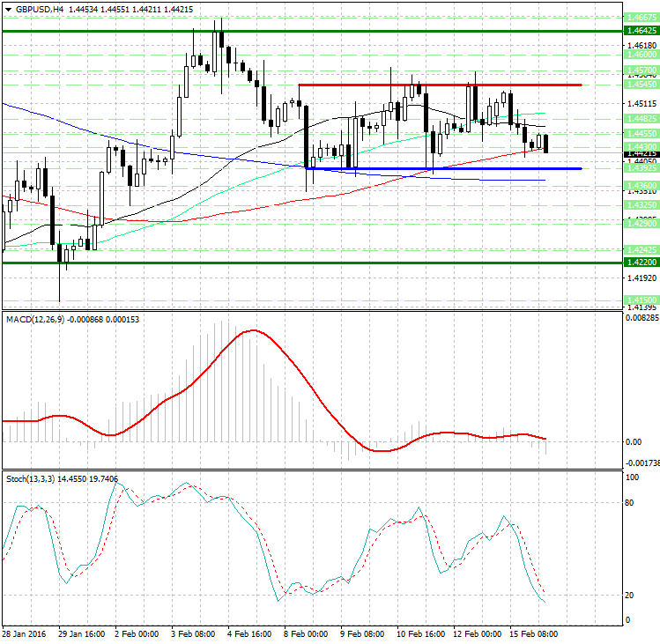Click the Stoch(13,3,3) indicator label
Viewport: 660px width, 644px height.
(x=30, y=479)
